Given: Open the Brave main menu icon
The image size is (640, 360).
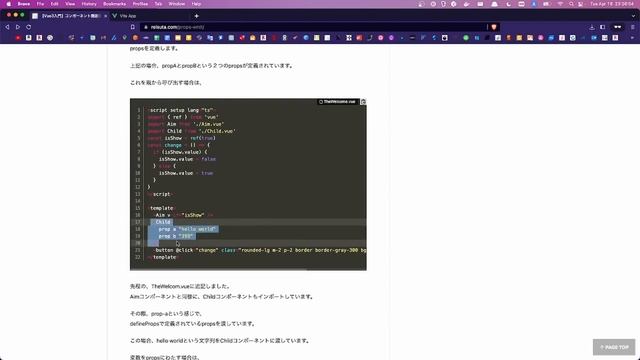Looking at the screenshot, I should click(x=633, y=27).
